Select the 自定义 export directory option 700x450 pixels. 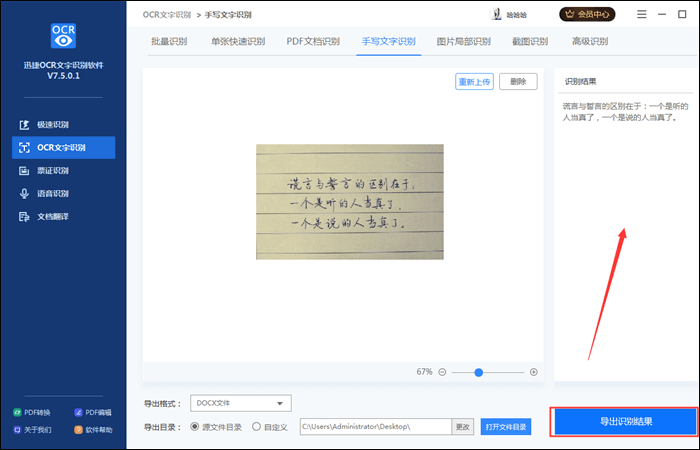click(x=256, y=427)
